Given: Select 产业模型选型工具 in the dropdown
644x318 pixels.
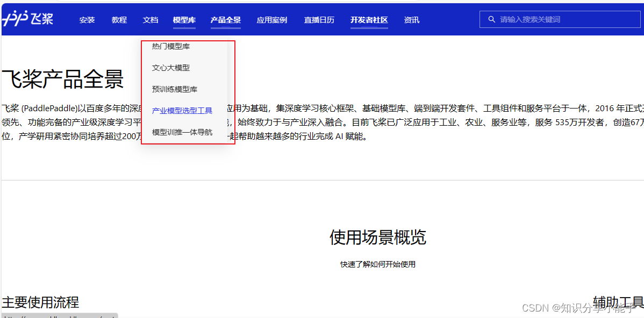Looking at the screenshot, I should (x=182, y=110).
